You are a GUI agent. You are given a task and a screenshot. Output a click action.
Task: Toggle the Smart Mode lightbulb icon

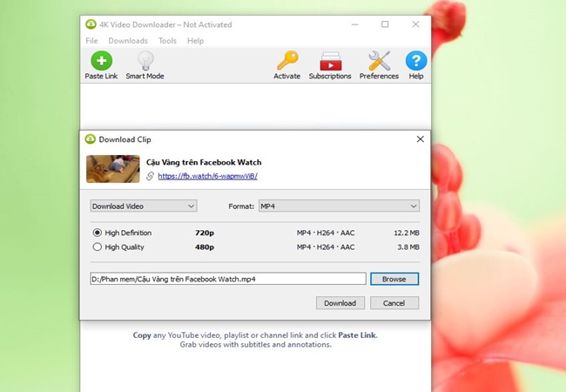pos(145,60)
